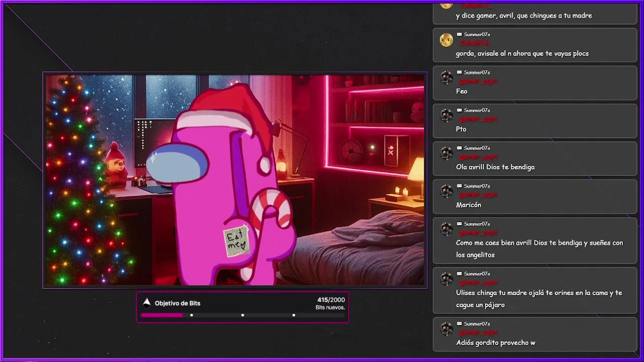Click the chat bubble icon above the "Maricón" message

(x=459, y=186)
